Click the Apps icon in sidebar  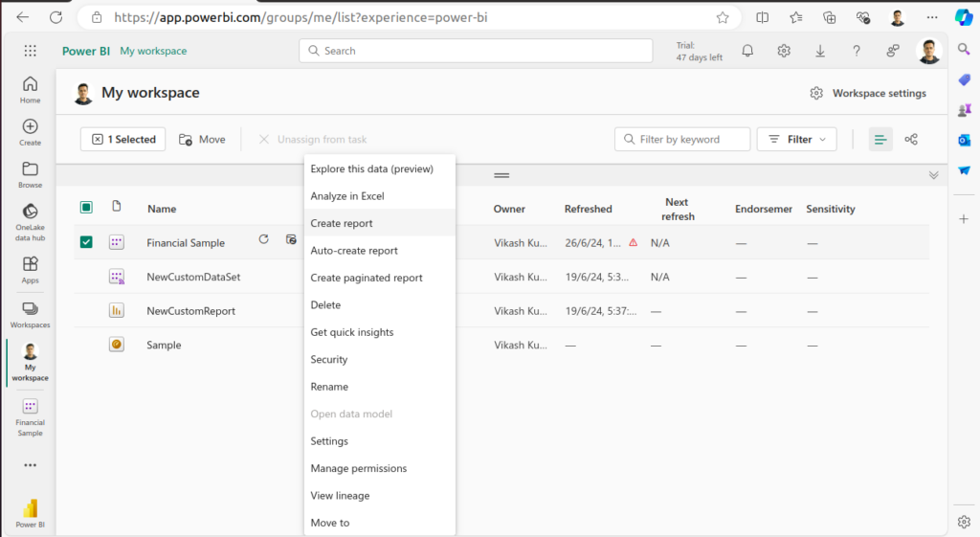pyautogui.click(x=30, y=269)
